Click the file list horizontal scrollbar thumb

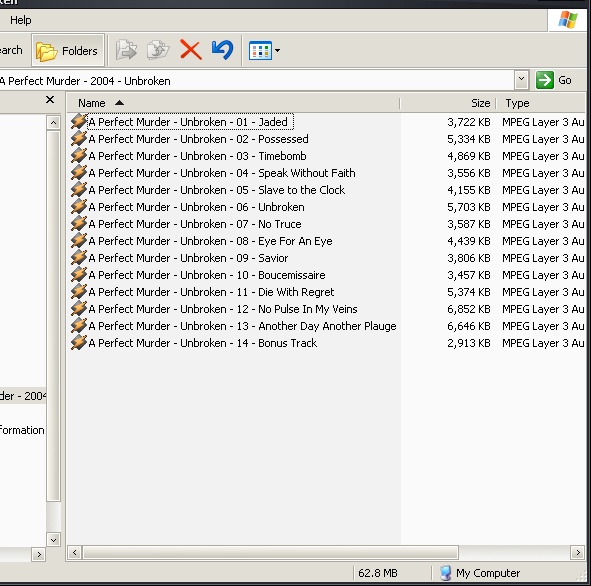270,553
